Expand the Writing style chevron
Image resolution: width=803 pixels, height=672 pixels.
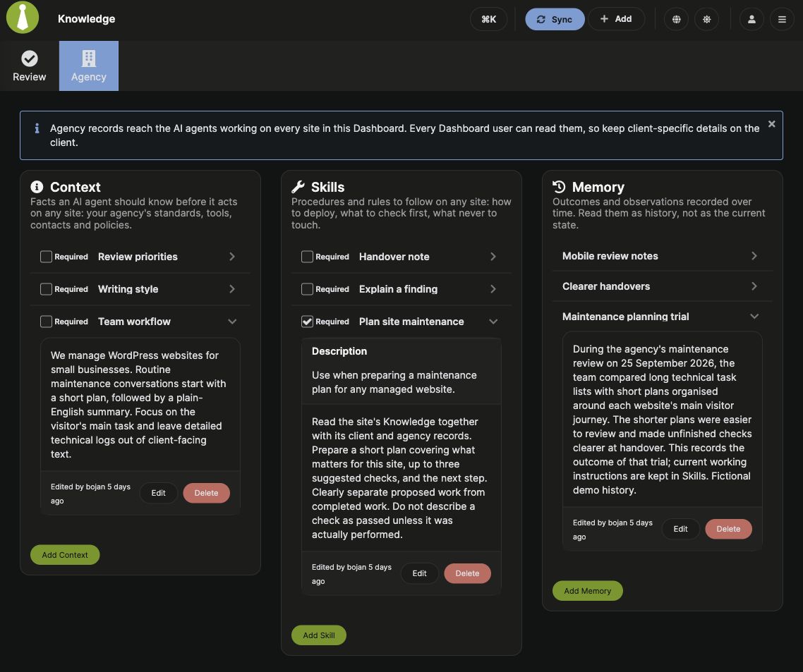(232, 289)
